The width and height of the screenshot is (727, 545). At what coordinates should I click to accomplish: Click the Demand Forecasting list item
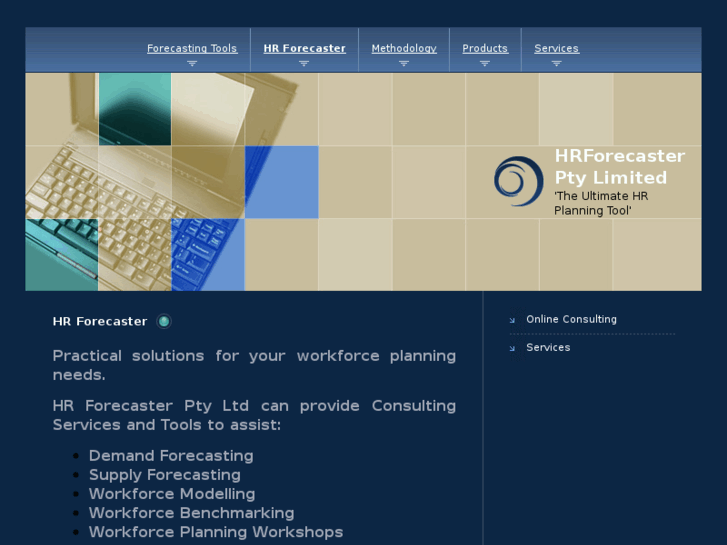pyautogui.click(x=171, y=455)
